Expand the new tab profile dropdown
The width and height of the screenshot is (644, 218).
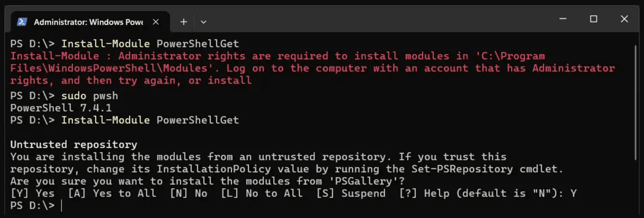click(x=203, y=22)
